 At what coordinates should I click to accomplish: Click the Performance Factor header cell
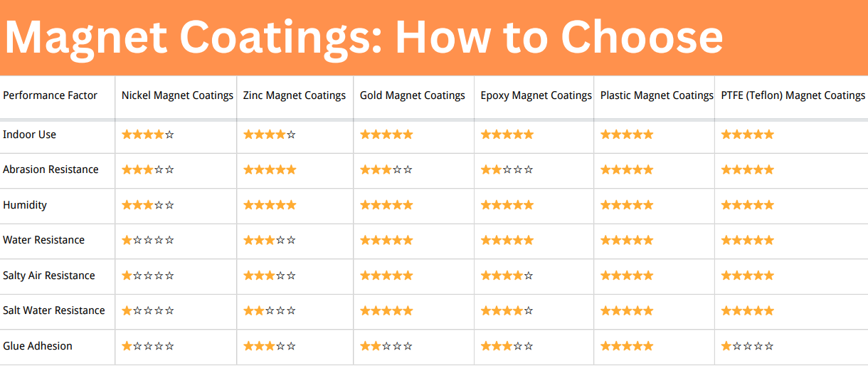click(50, 95)
